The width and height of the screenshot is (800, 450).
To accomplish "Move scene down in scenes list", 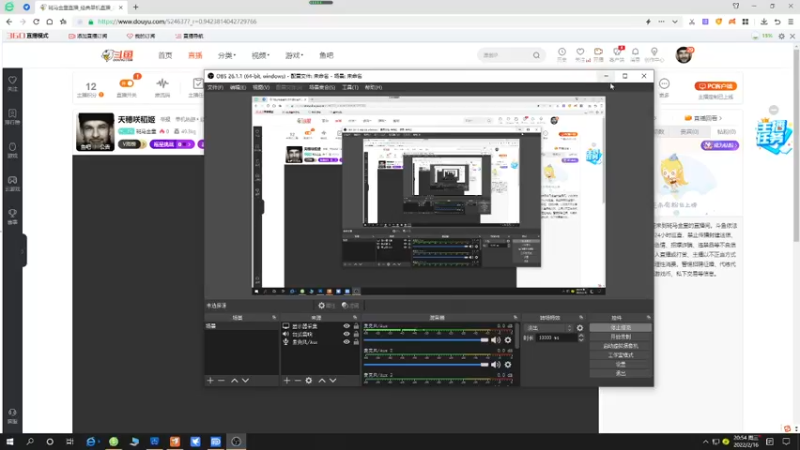I will point(245,381).
